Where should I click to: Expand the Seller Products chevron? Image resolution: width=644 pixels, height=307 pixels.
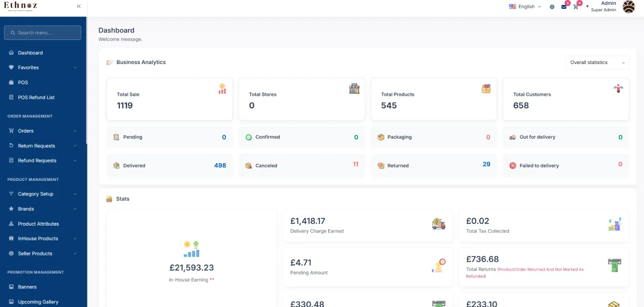point(75,253)
